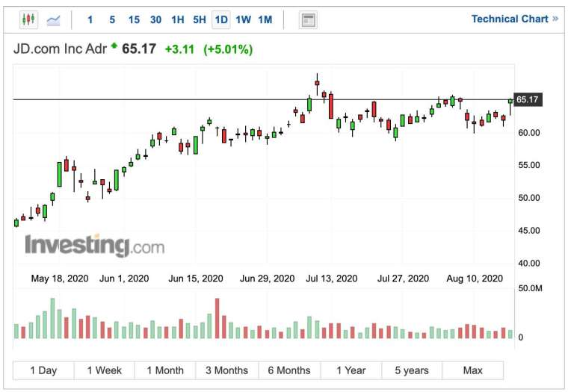
Task: Choose the 1 Day range tab
Action: pos(43,370)
